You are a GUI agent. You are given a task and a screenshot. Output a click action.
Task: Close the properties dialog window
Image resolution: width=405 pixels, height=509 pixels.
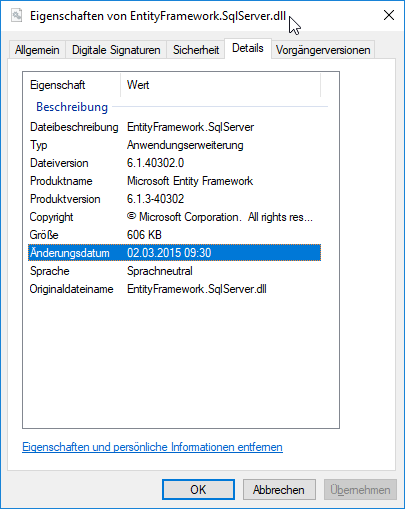[389, 15]
